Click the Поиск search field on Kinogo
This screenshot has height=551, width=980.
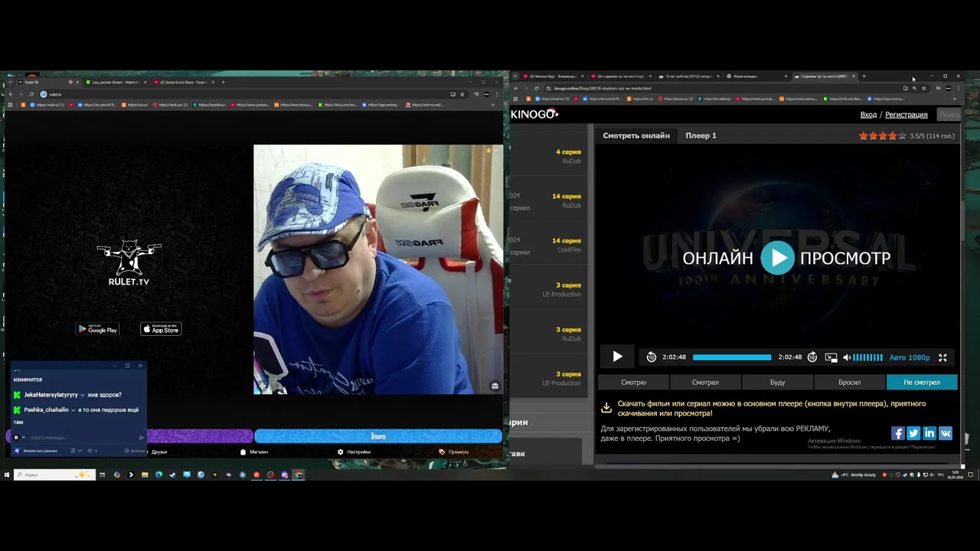(x=949, y=115)
